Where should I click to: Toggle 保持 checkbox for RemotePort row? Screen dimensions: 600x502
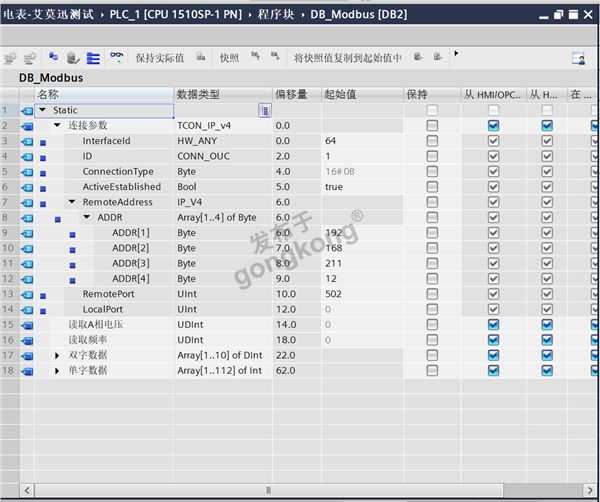432,295
